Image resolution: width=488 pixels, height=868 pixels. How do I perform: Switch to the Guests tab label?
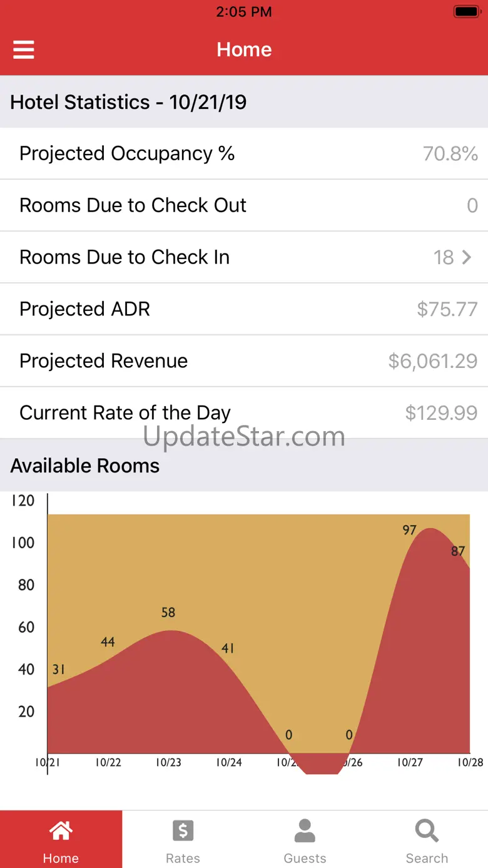point(305,858)
